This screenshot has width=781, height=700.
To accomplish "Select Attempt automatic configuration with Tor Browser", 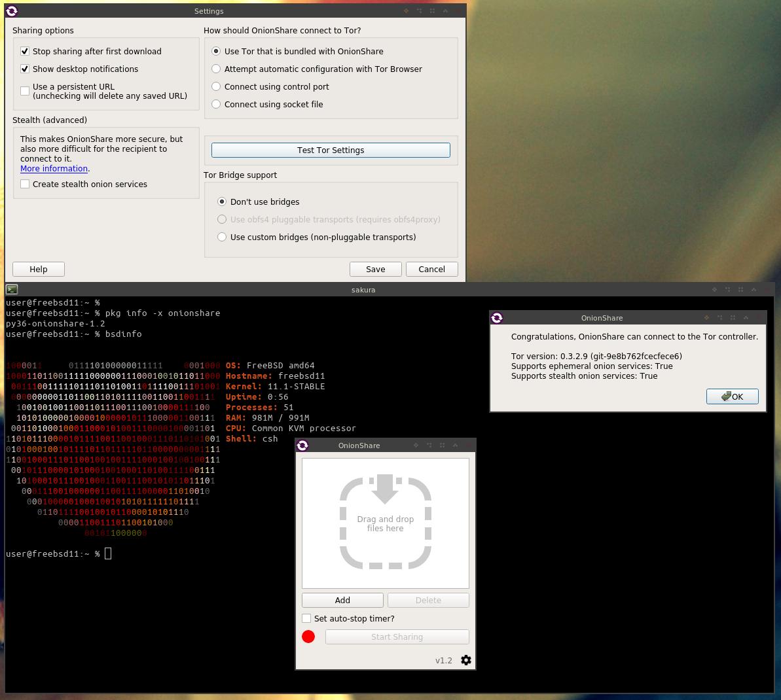I will click(216, 69).
